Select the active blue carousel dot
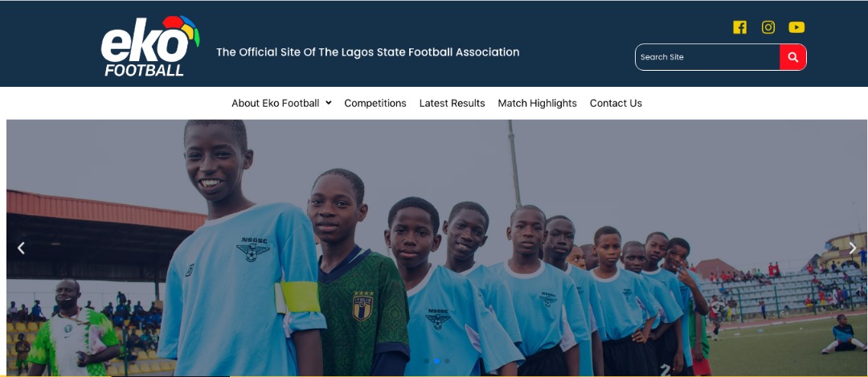This screenshot has height=377, width=868. [436, 361]
